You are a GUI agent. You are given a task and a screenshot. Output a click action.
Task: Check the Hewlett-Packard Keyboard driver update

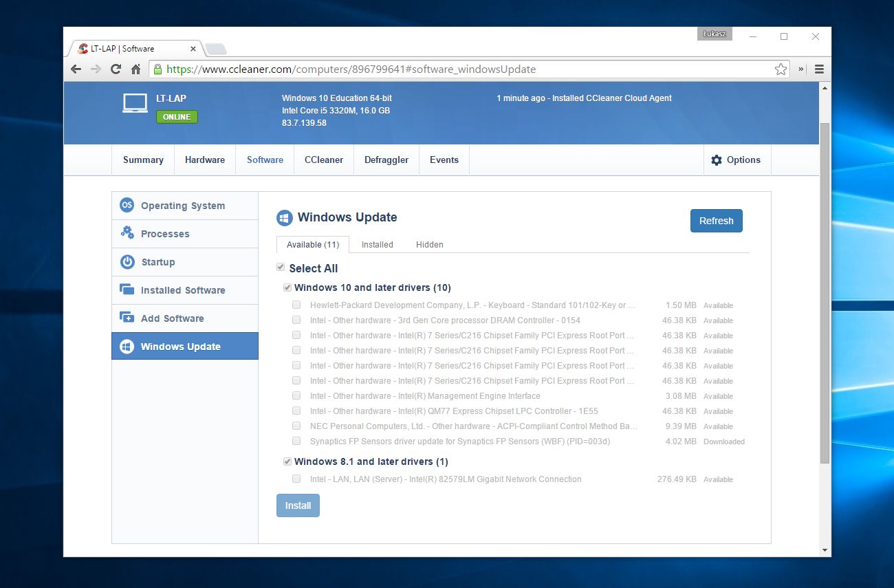[x=296, y=305]
